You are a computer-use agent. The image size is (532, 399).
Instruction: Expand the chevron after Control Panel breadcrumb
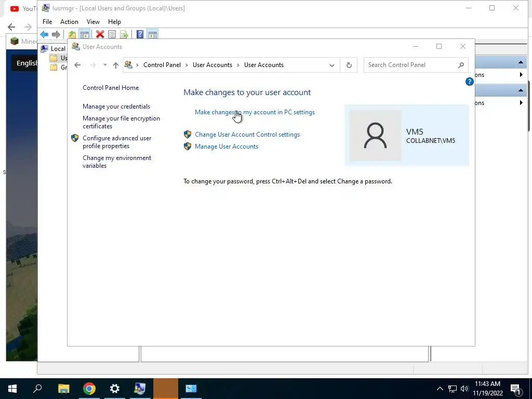[187, 65]
